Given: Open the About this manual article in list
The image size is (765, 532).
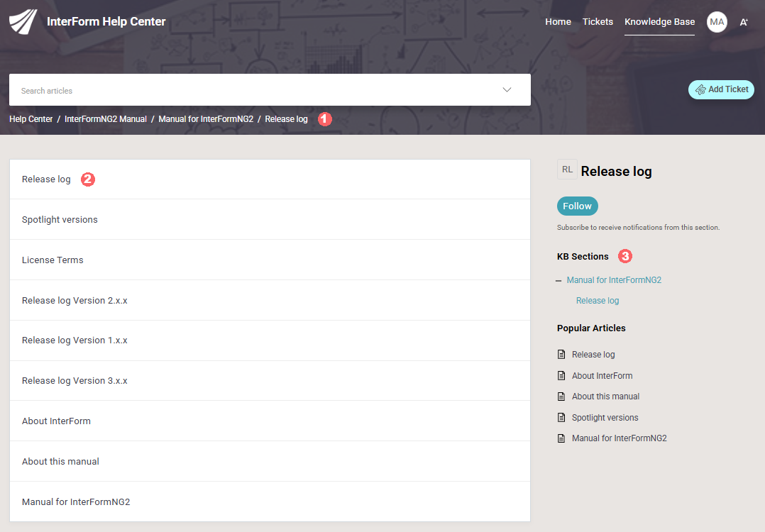Looking at the screenshot, I should tap(270, 461).
